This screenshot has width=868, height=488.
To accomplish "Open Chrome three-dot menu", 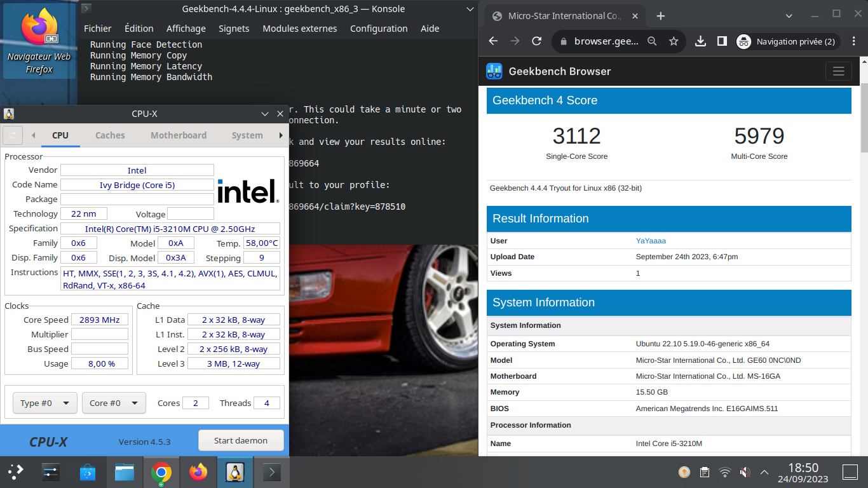I will 853,41.
